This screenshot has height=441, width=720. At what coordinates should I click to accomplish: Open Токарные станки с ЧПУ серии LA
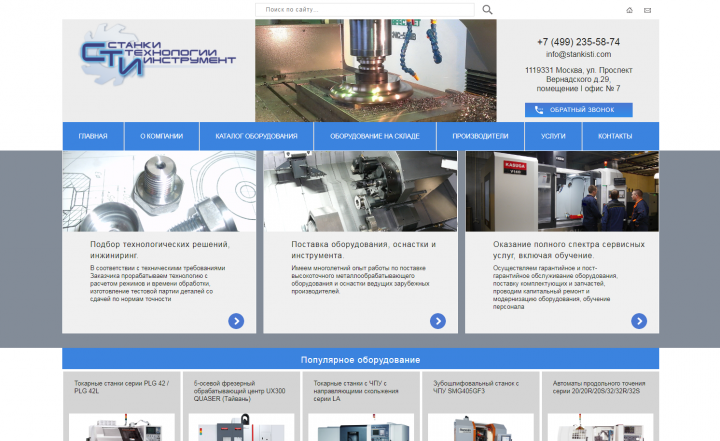tap(356, 391)
